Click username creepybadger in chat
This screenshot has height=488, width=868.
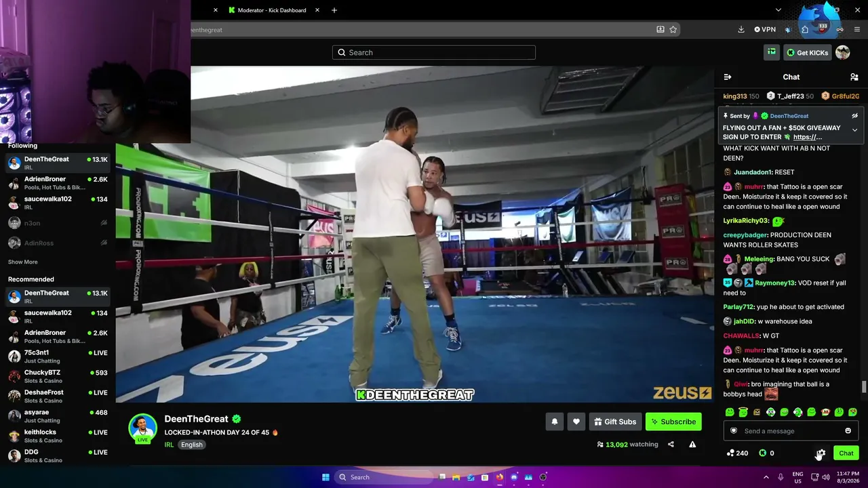(x=746, y=235)
